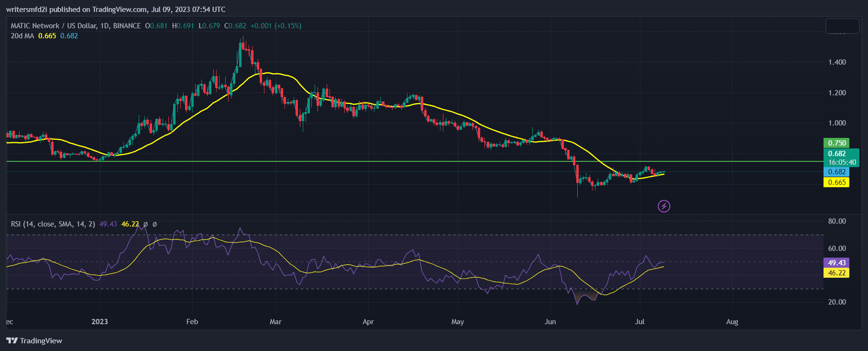
Task: Click the yellow 0.665 MA price tag
Action: (836, 182)
